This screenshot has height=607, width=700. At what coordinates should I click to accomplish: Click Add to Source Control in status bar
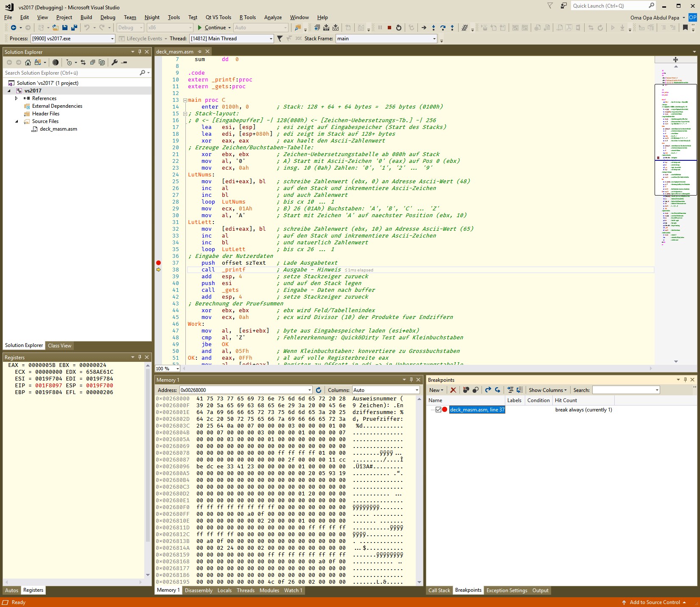pyautogui.click(x=654, y=602)
